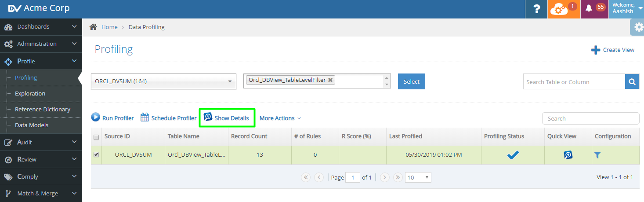The width and height of the screenshot is (644, 202).
Task: Sort by Record Count column header
Action: [260, 136]
